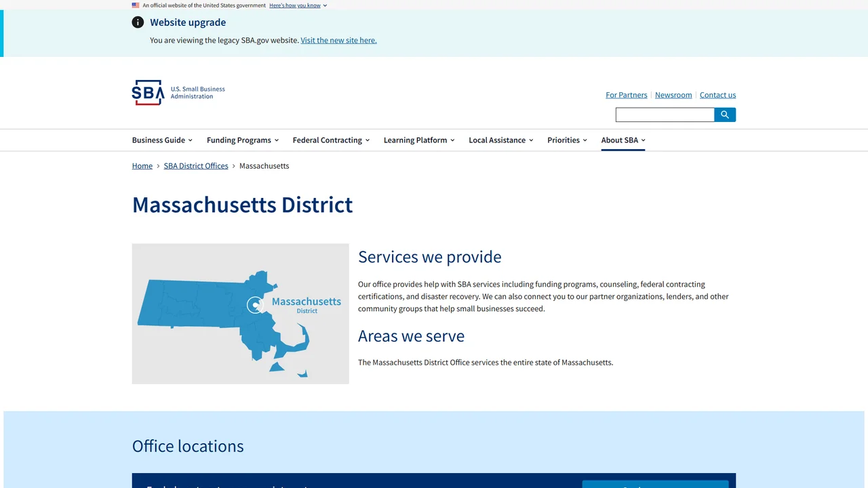Visit the new site link

click(338, 41)
